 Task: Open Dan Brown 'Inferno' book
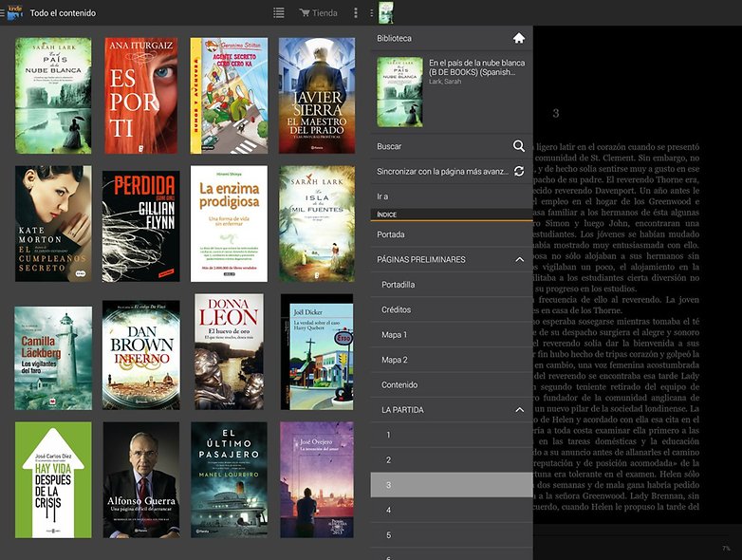click(x=141, y=355)
